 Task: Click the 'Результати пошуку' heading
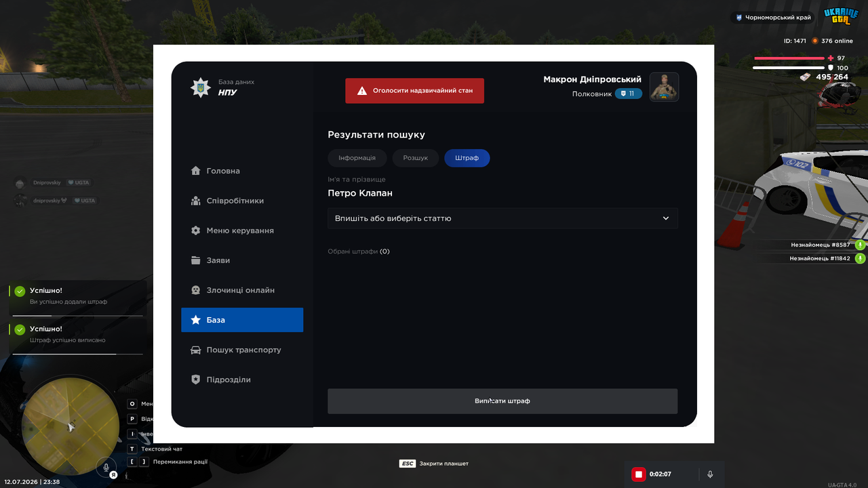(x=376, y=135)
